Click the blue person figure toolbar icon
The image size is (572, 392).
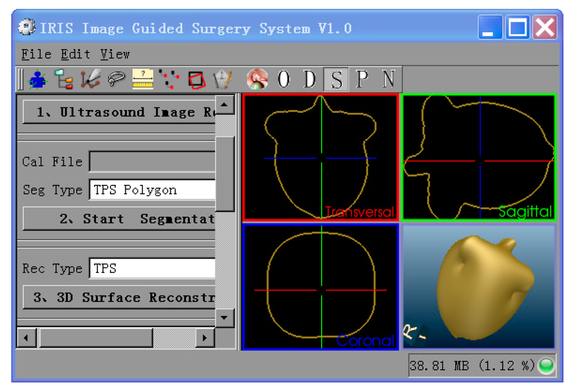click(38, 80)
